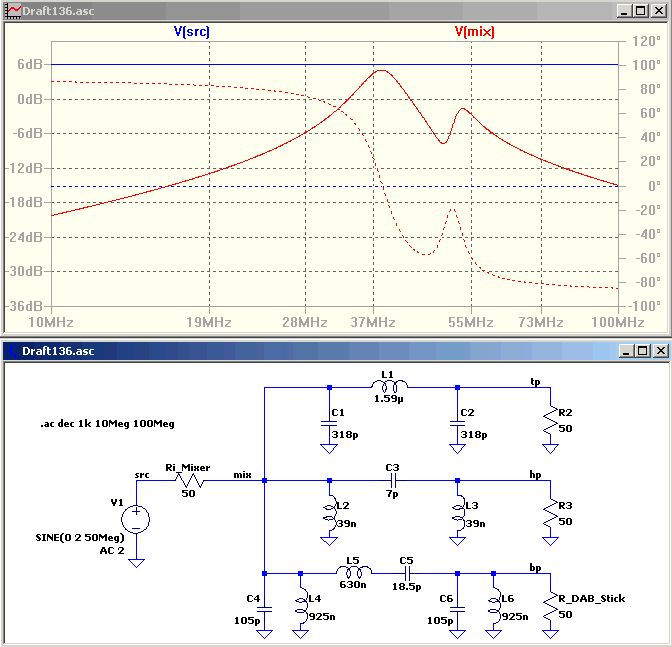Click the tp net label
Viewport: 672px width, 647px height.
click(x=535, y=382)
